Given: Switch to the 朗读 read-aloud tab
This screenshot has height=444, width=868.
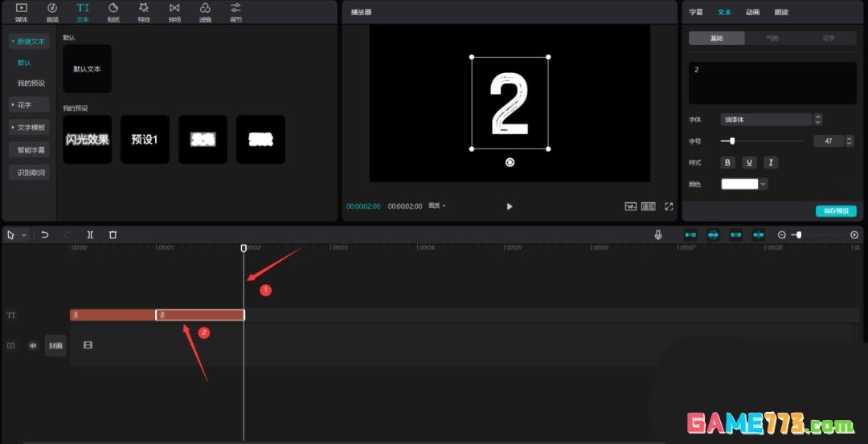Looking at the screenshot, I should tap(781, 12).
